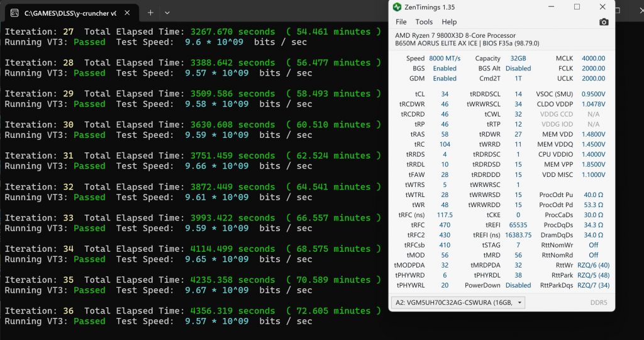Select the GDM Enabled value
Screen dimensions: 644x340
coord(444,79)
